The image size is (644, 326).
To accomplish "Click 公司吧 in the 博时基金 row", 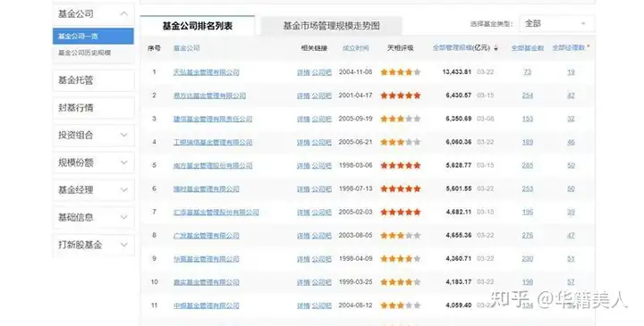I will 322,189.
